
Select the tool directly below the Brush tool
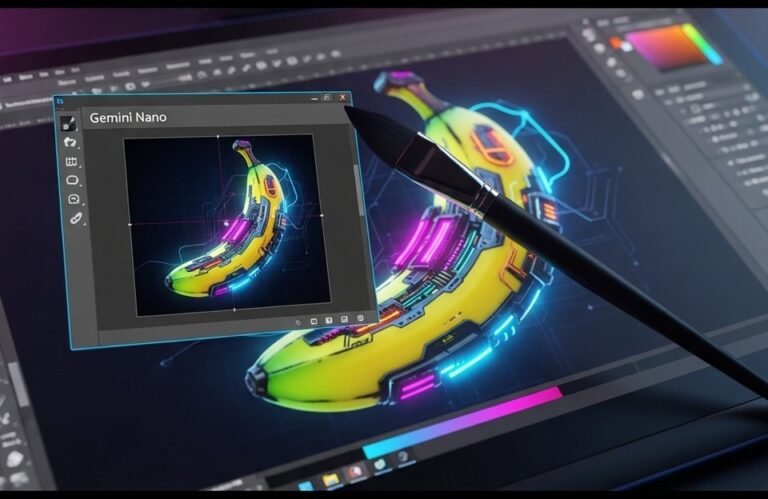click(x=70, y=143)
